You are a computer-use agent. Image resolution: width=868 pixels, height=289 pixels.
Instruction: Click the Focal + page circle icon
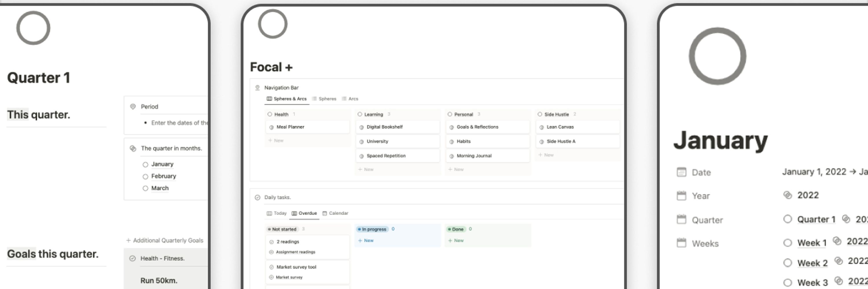(x=273, y=24)
